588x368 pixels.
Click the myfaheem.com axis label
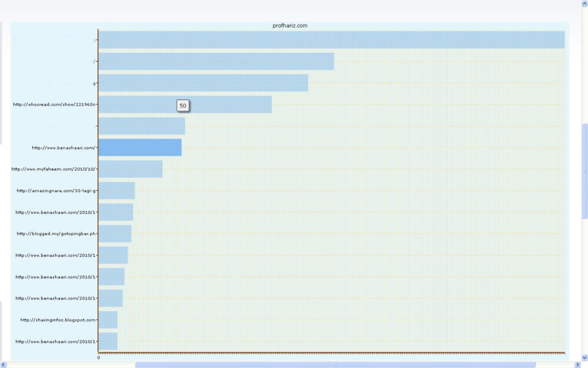tap(53, 169)
